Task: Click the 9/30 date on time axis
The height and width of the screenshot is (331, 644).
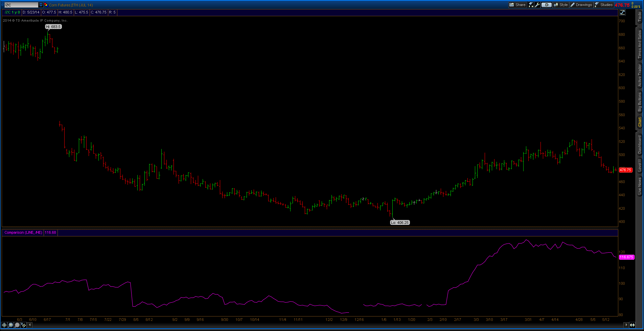Action: tap(225, 320)
